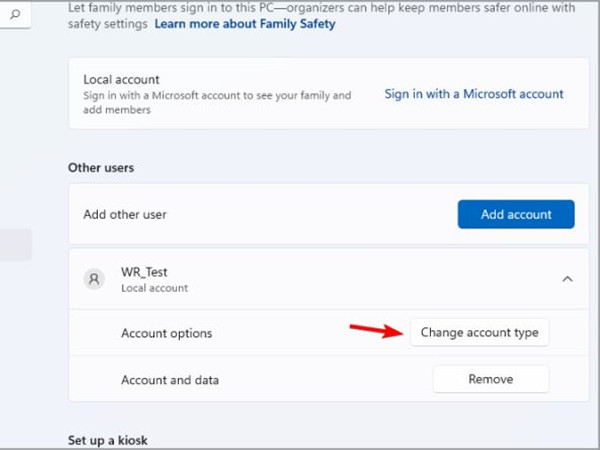This screenshot has height=450, width=600.
Task: Click the Add other user label
Action: click(x=125, y=214)
